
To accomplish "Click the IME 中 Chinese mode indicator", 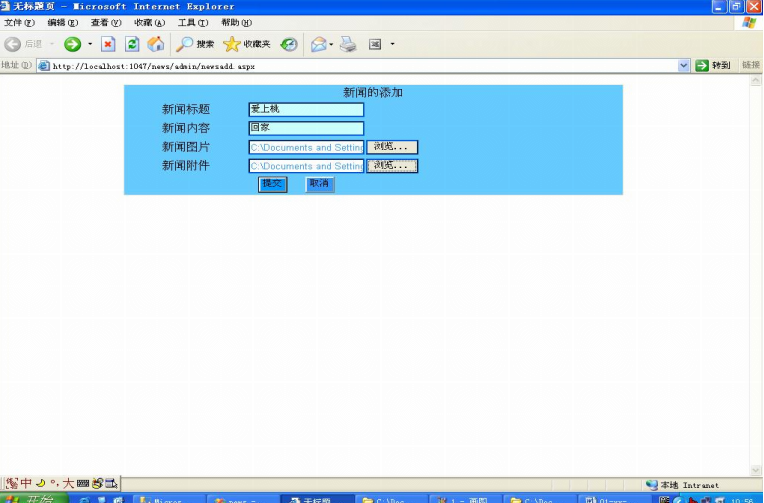I will pos(26,483).
